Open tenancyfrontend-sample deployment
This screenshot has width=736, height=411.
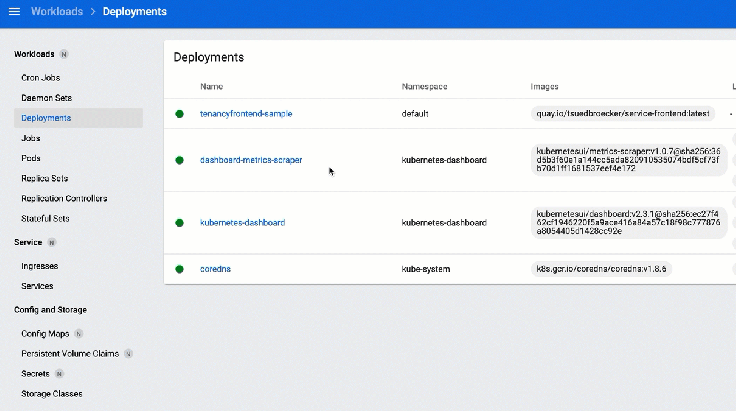click(246, 114)
